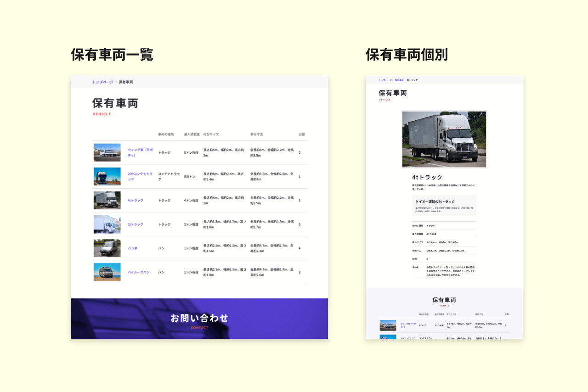Open 保有車両 breadcrumb link in the detail page
The width and height of the screenshot is (588, 392).
click(399, 80)
